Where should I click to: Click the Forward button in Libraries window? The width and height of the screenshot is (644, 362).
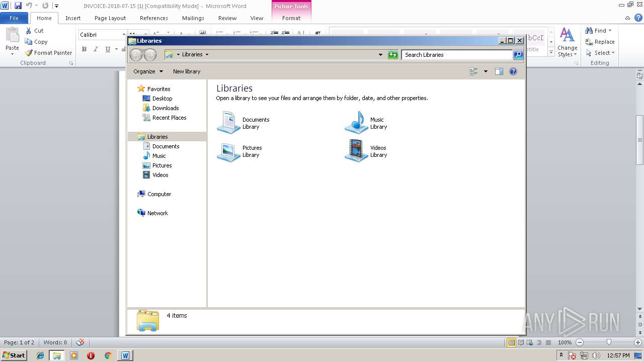(x=150, y=55)
